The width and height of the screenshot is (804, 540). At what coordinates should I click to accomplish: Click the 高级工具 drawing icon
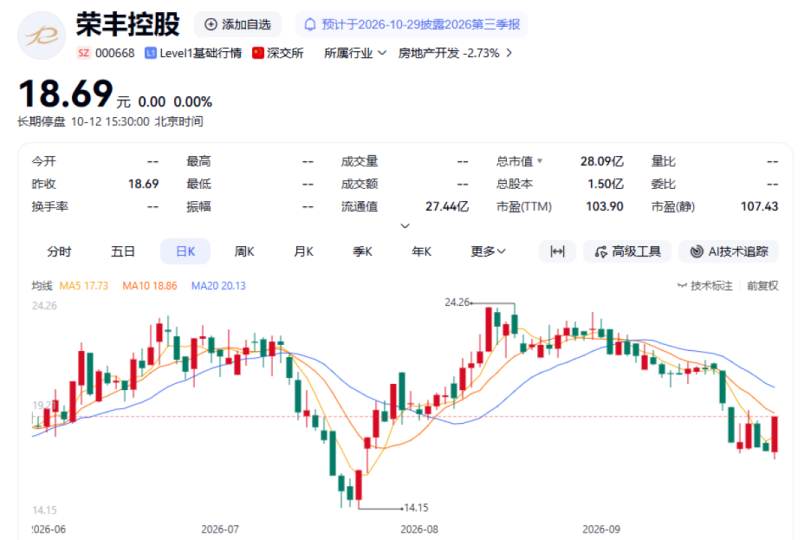[x=601, y=252]
